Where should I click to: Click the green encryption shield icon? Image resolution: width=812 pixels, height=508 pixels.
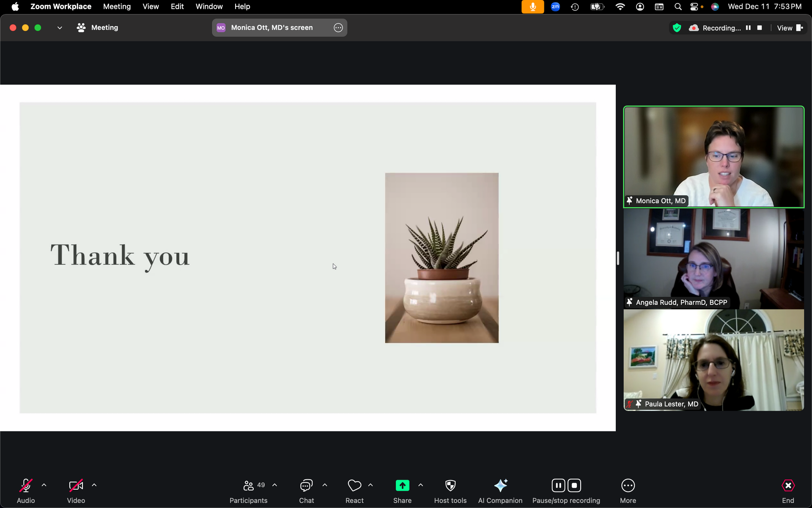coord(677,28)
